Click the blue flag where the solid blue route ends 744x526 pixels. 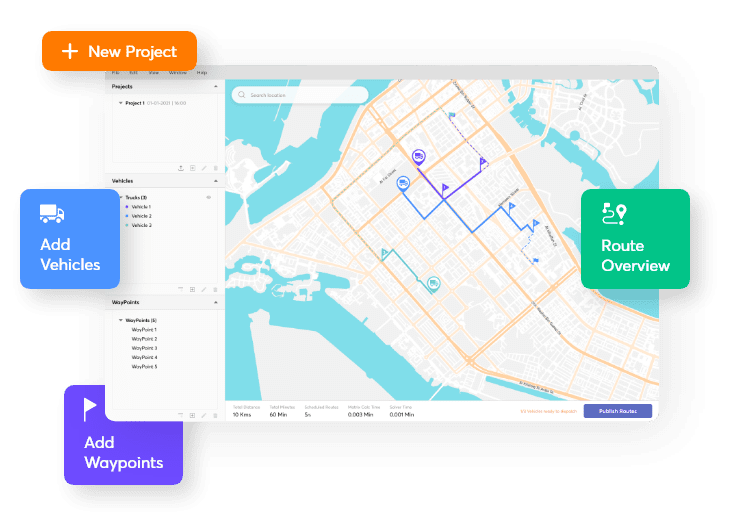pos(535,224)
